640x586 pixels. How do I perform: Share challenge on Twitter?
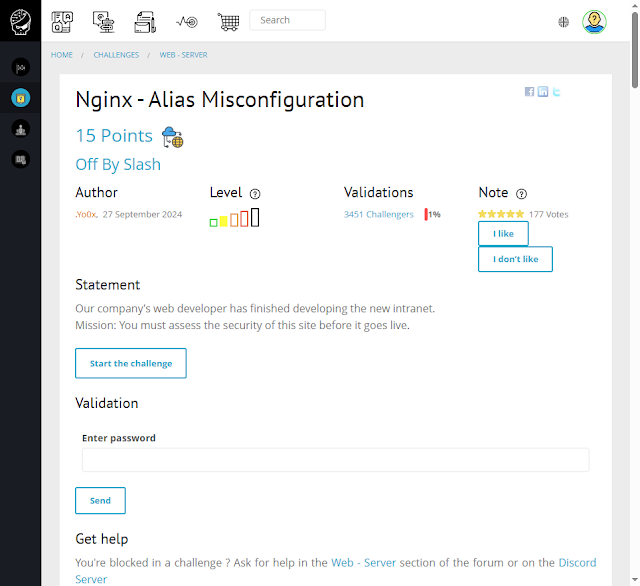click(556, 91)
